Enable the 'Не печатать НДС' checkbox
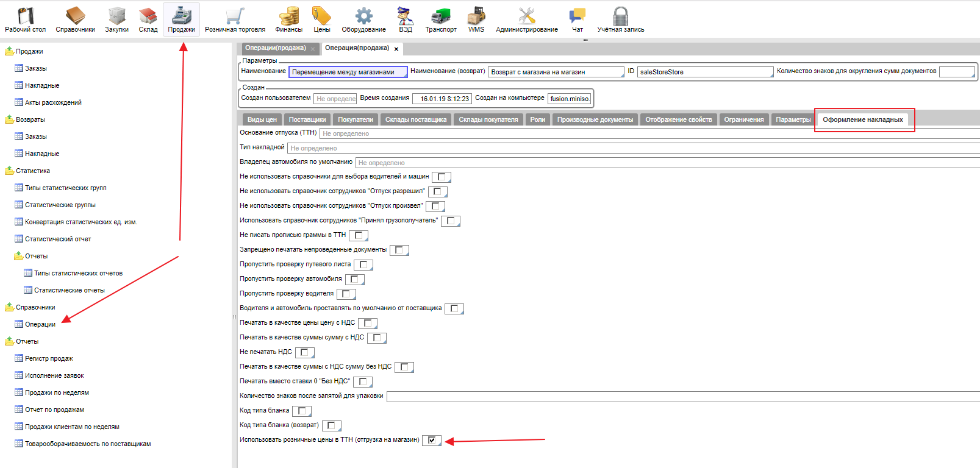 [x=304, y=352]
